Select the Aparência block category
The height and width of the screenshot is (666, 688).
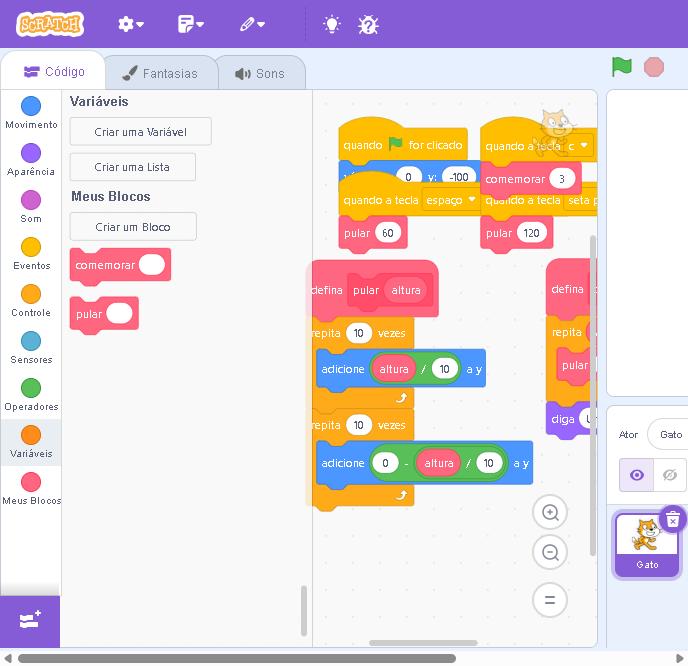[x=31, y=160]
